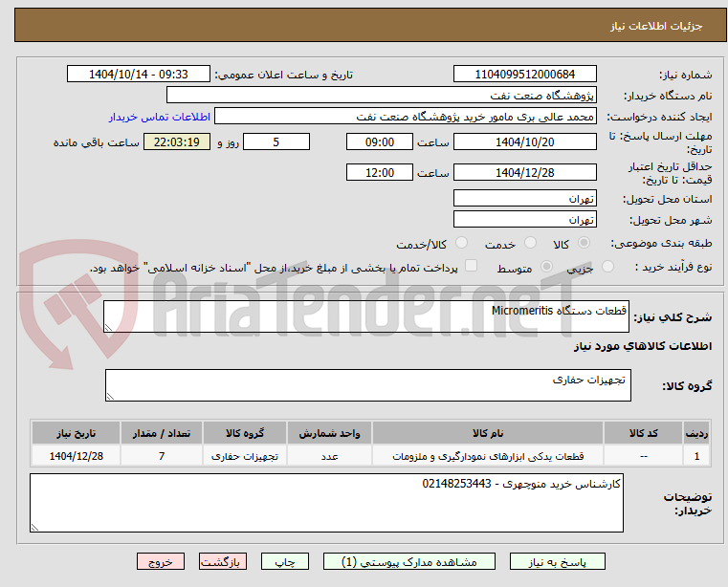Click the گروه کالا text area تجهیزات حفاری
The image size is (728, 587).
[367, 385]
